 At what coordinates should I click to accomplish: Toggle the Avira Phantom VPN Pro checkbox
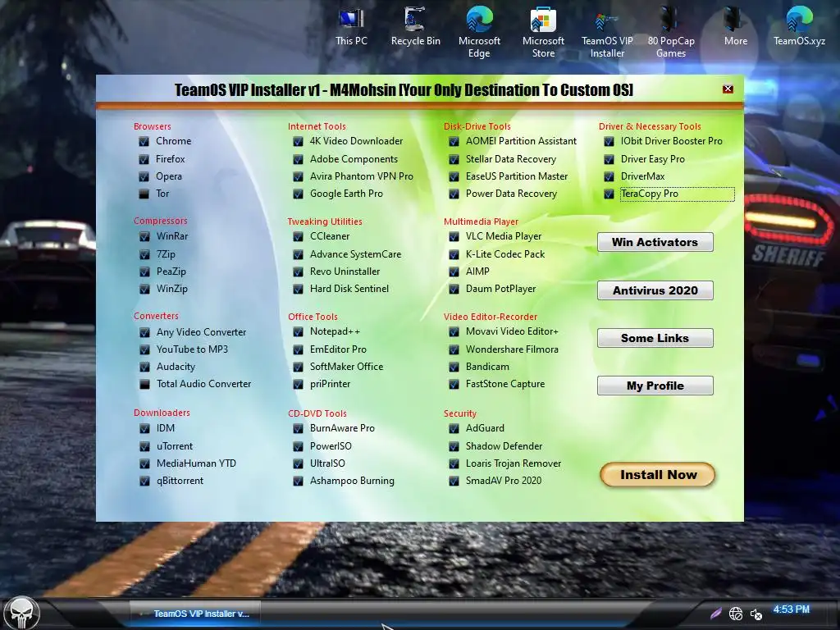(x=298, y=176)
